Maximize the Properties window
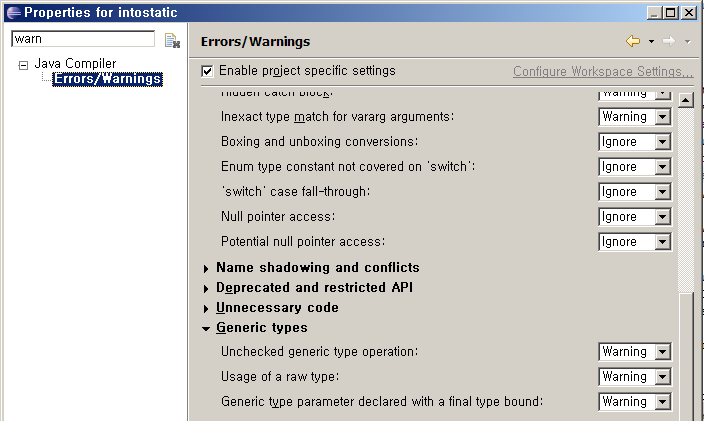Image resolution: width=704 pixels, height=421 pixels. 671,13
